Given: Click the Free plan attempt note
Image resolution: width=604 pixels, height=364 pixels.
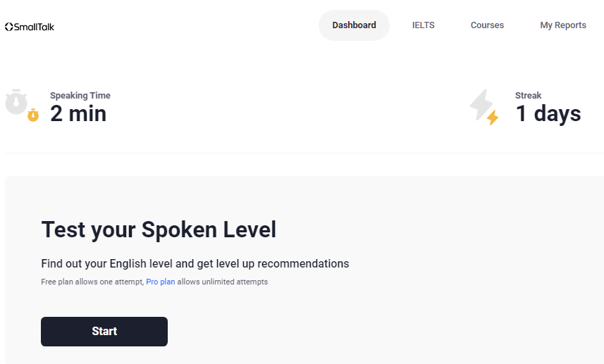Looking at the screenshot, I should point(92,282).
